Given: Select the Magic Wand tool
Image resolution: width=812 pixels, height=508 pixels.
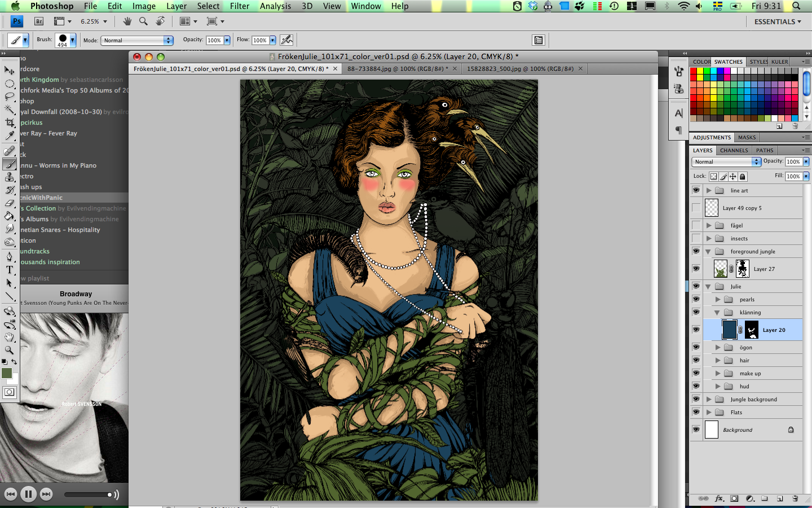Looking at the screenshot, I should tap(9, 110).
